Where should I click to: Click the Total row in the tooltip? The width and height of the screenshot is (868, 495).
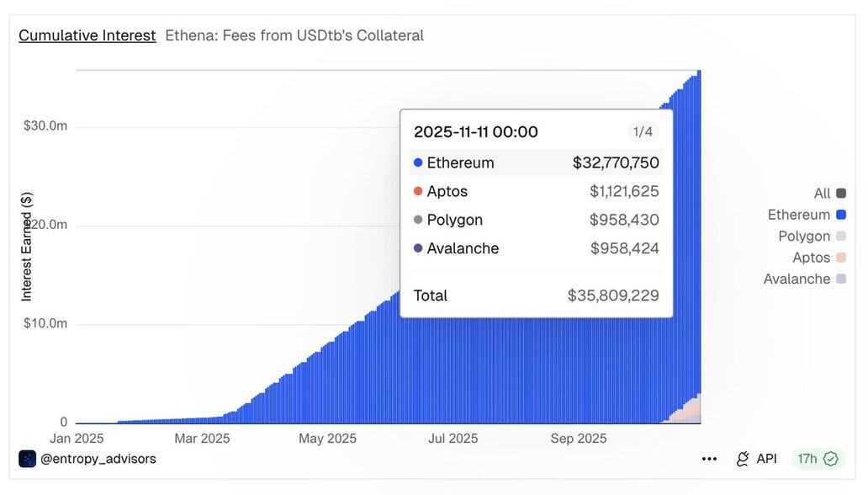tap(537, 295)
